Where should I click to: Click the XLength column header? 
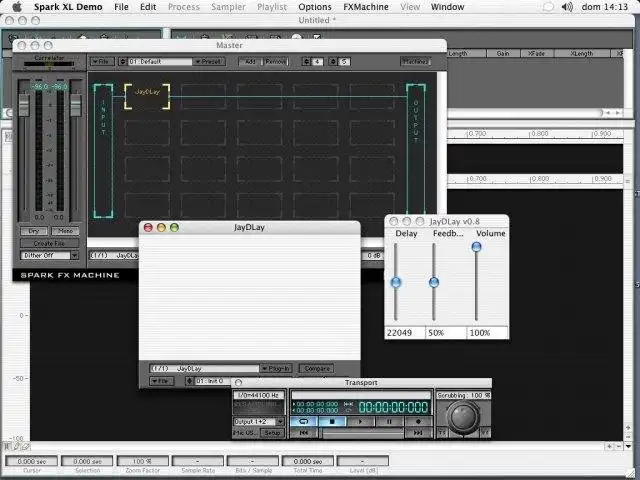(x=582, y=53)
